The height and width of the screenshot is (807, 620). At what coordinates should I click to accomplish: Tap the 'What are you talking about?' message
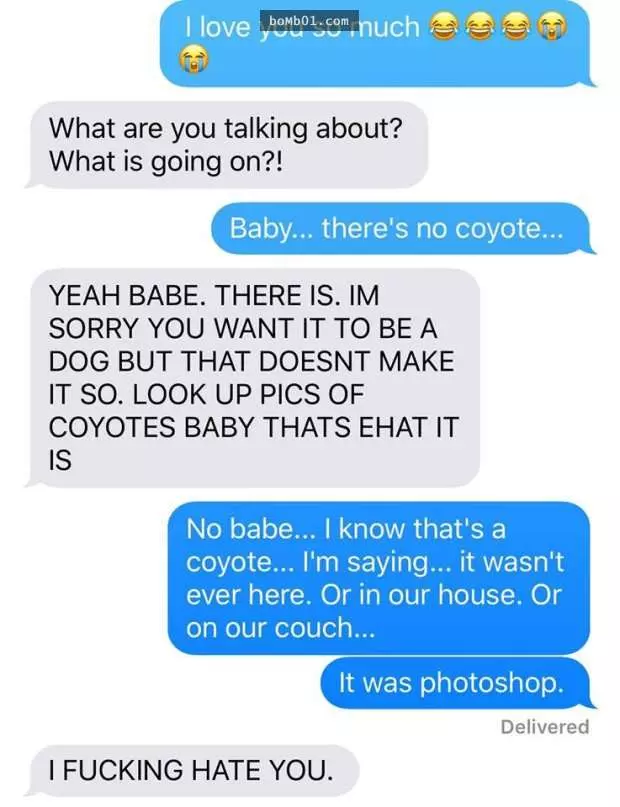click(x=228, y=145)
